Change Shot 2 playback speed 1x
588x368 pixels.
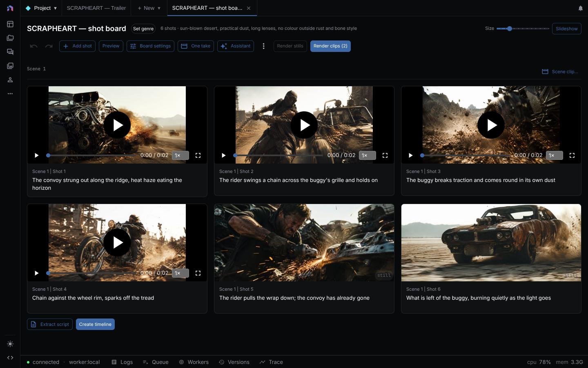click(x=367, y=155)
